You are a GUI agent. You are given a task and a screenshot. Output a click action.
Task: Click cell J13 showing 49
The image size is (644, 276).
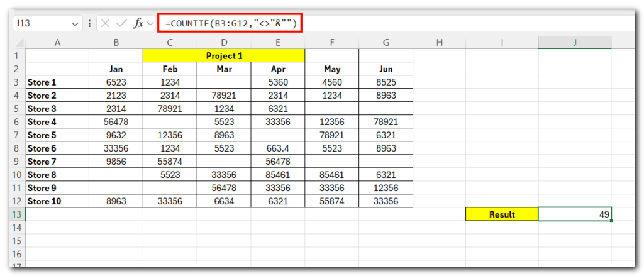575,214
